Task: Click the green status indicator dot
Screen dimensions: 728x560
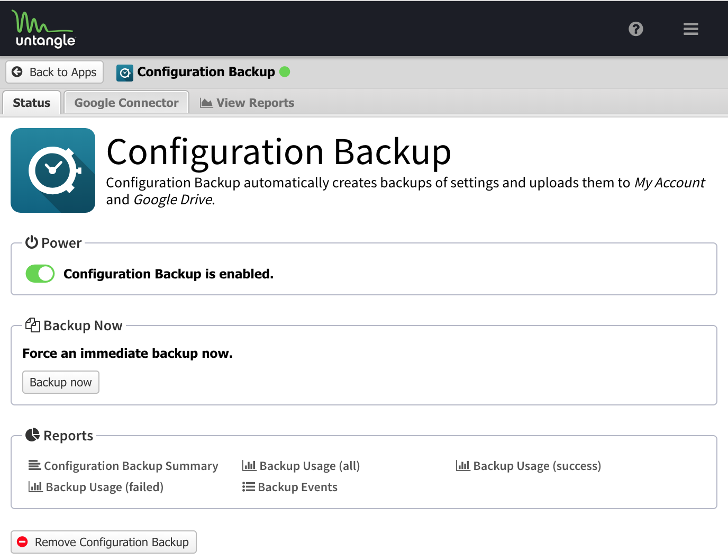Action: click(x=285, y=71)
